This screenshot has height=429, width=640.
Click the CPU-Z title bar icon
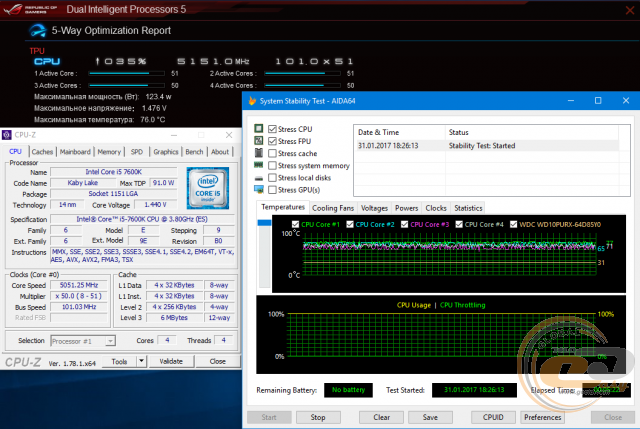click(x=7, y=135)
